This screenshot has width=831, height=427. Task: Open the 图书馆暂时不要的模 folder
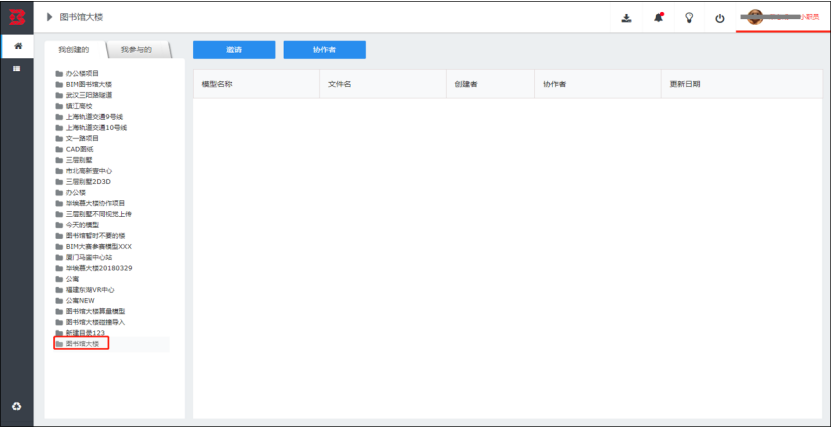tap(91, 236)
